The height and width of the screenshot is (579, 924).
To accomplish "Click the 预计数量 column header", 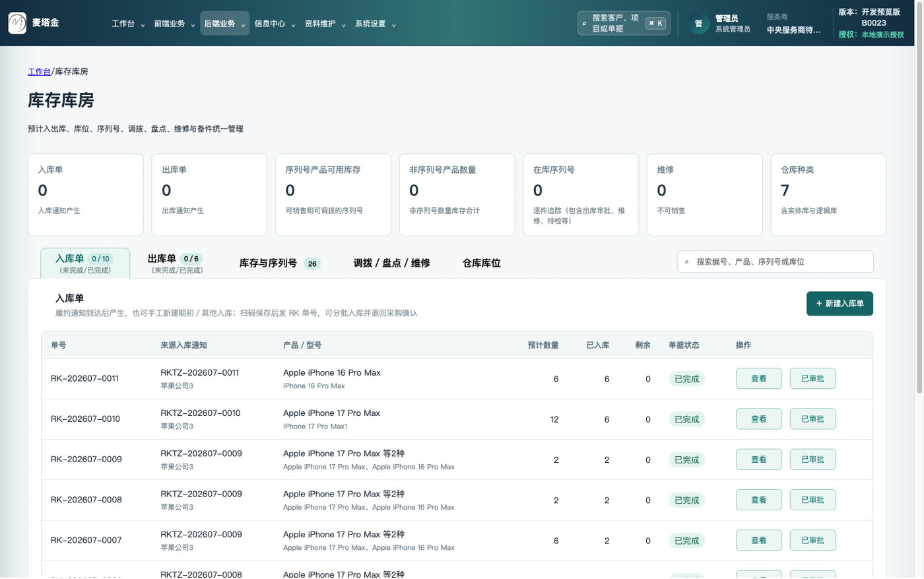I will 543,345.
